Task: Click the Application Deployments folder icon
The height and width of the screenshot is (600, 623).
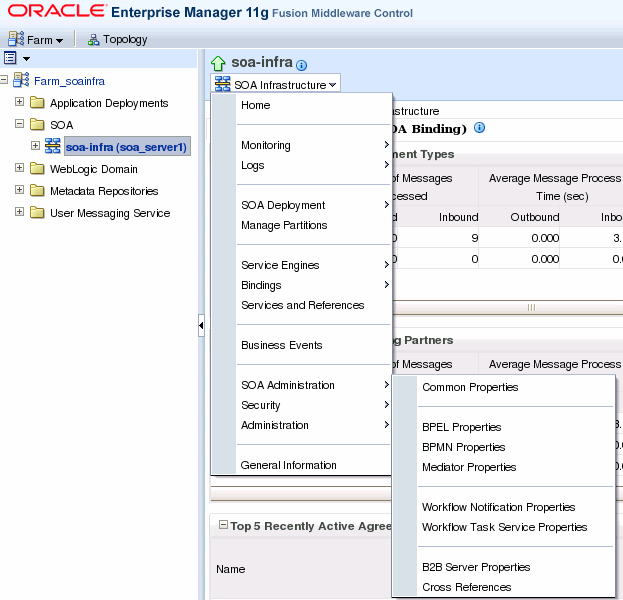Action: (37, 102)
